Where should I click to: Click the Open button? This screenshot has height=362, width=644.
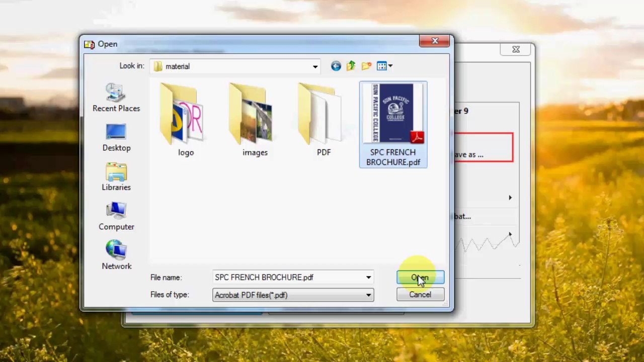[420, 278]
